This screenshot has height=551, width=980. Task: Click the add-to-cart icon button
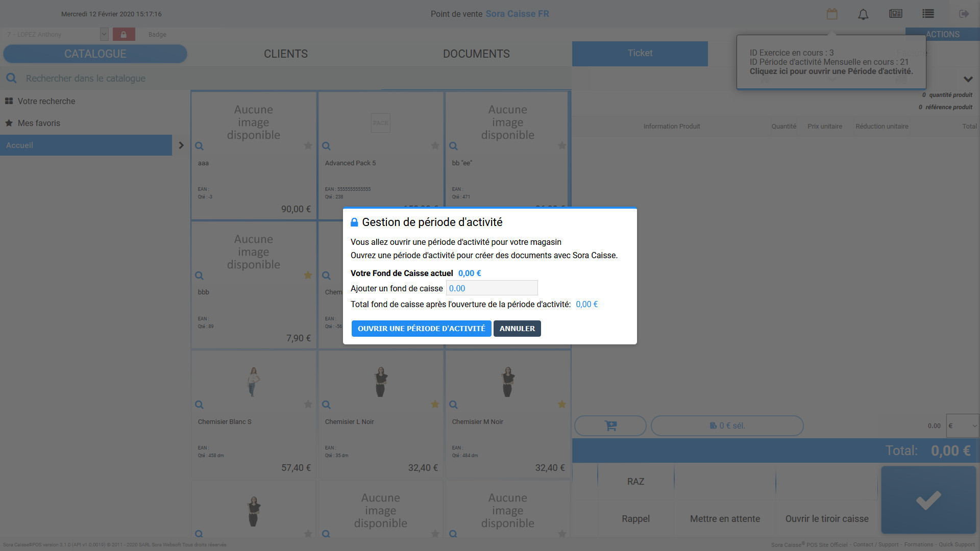coord(610,425)
